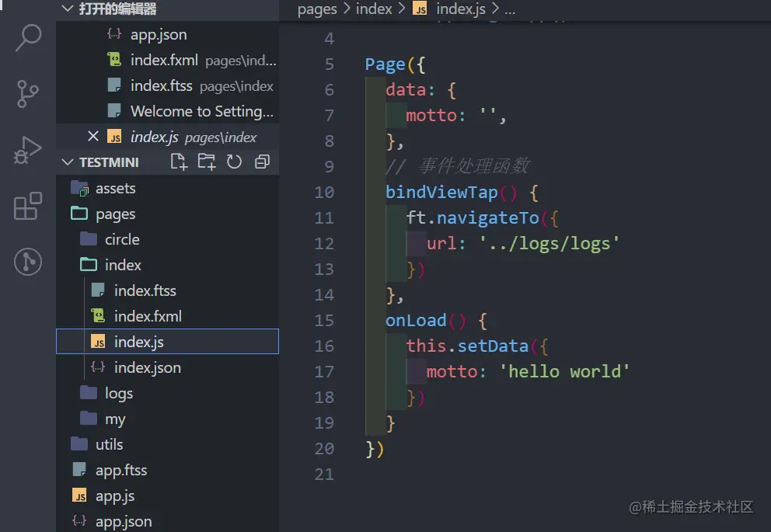Image resolution: width=771 pixels, height=532 pixels.
Task: Click the '../logs/logs' string in code
Action: coord(549,244)
